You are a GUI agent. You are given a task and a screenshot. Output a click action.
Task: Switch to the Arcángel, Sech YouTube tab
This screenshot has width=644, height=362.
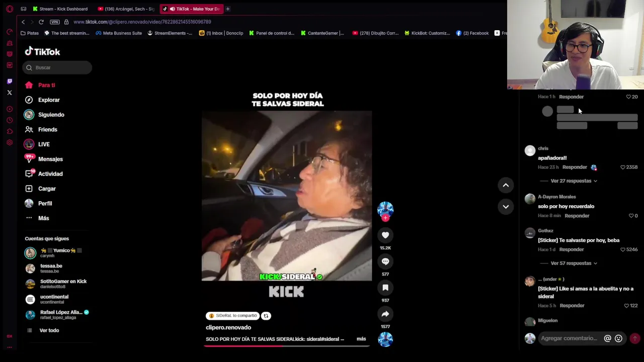click(126, 9)
